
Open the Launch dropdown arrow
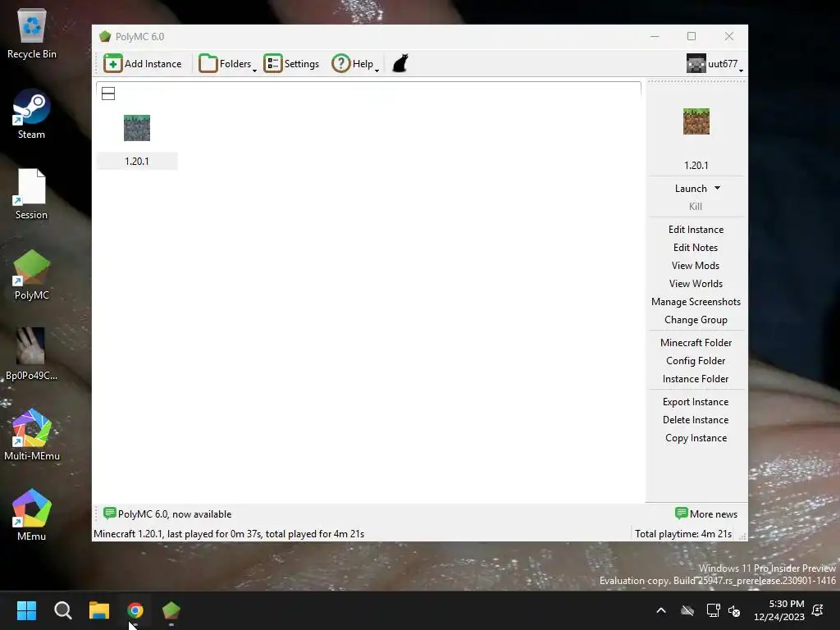717,188
